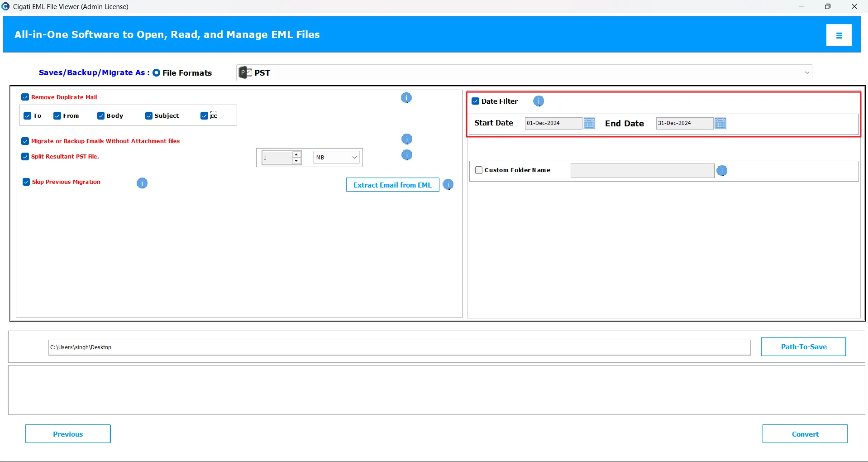Click the Cigati app logo in title bar
Viewport: 868px width, 462px height.
pyautogui.click(x=5, y=6)
